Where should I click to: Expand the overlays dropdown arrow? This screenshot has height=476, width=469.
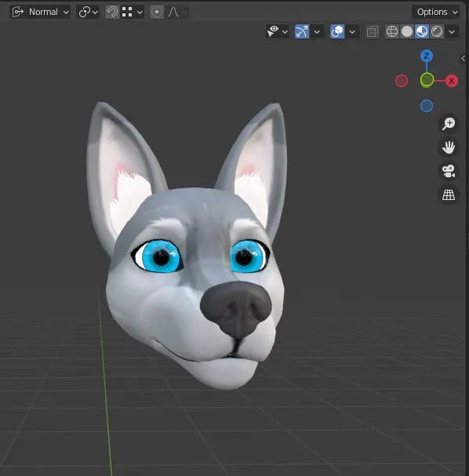[x=352, y=31]
